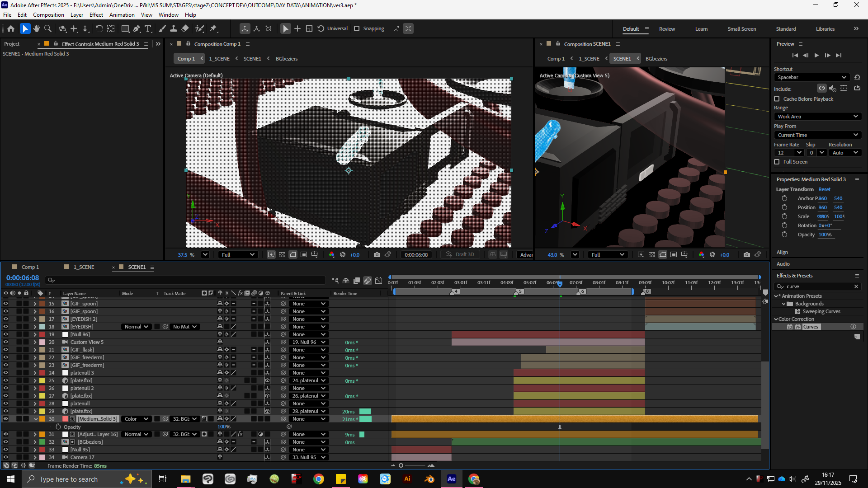Collapse Color Correction effects category
The image size is (868, 488).
click(776, 319)
